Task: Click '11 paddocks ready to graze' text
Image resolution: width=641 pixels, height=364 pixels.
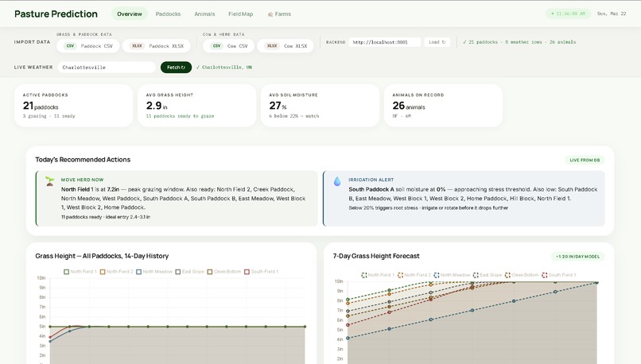Action: 181,116
